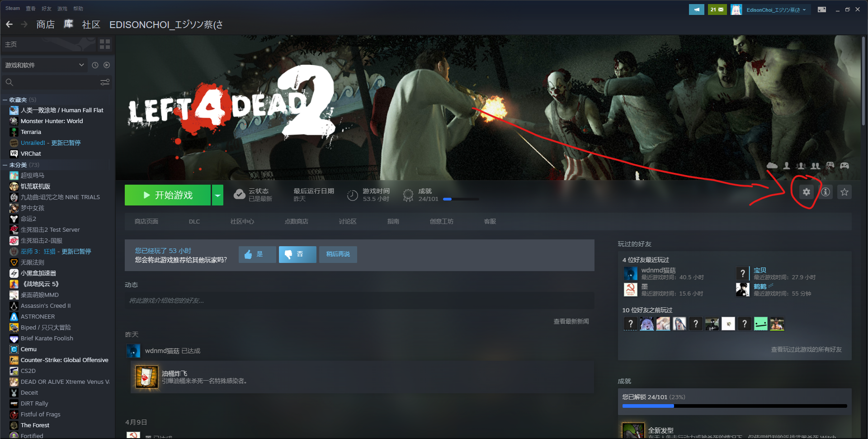The width and height of the screenshot is (868, 439).
Task: Open the EdisonChoi account dropdown
Action: [776, 10]
